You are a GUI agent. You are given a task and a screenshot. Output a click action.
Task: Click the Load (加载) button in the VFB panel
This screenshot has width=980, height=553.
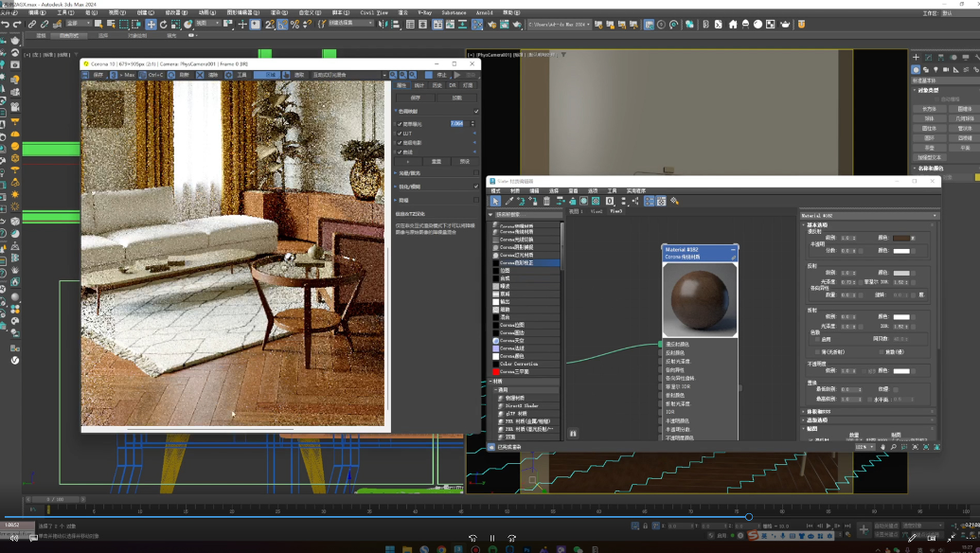[x=457, y=98]
